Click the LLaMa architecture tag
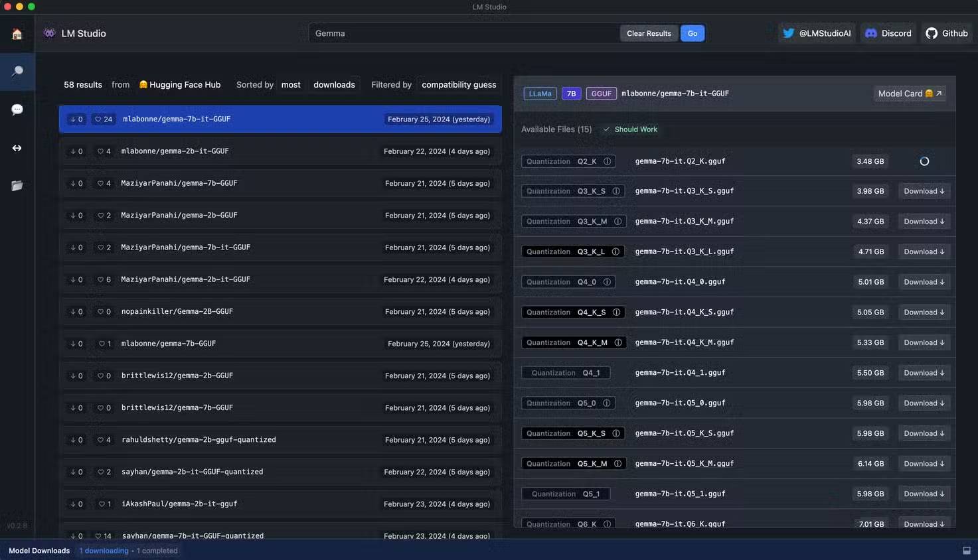Image resolution: width=978 pixels, height=560 pixels. pyautogui.click(x=540, y=94)
